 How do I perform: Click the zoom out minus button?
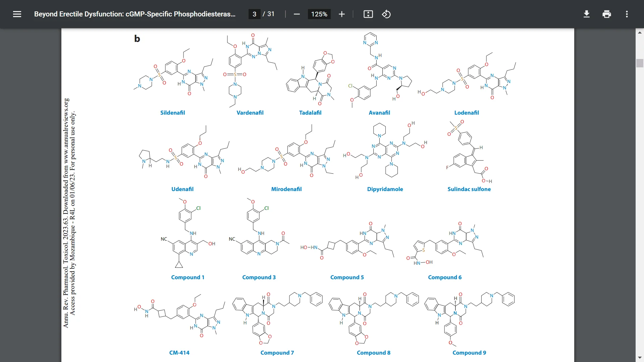[297, 14]
